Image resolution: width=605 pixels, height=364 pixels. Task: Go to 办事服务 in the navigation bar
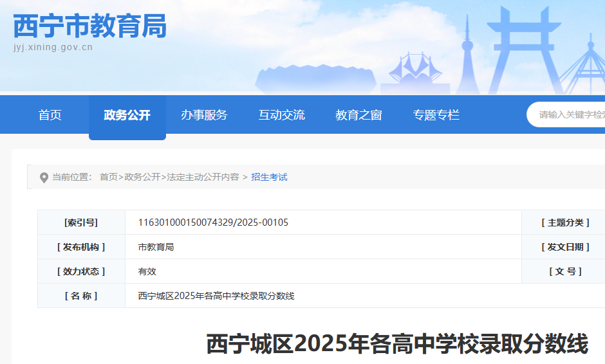pyautogui.click(x=204, y=115)
